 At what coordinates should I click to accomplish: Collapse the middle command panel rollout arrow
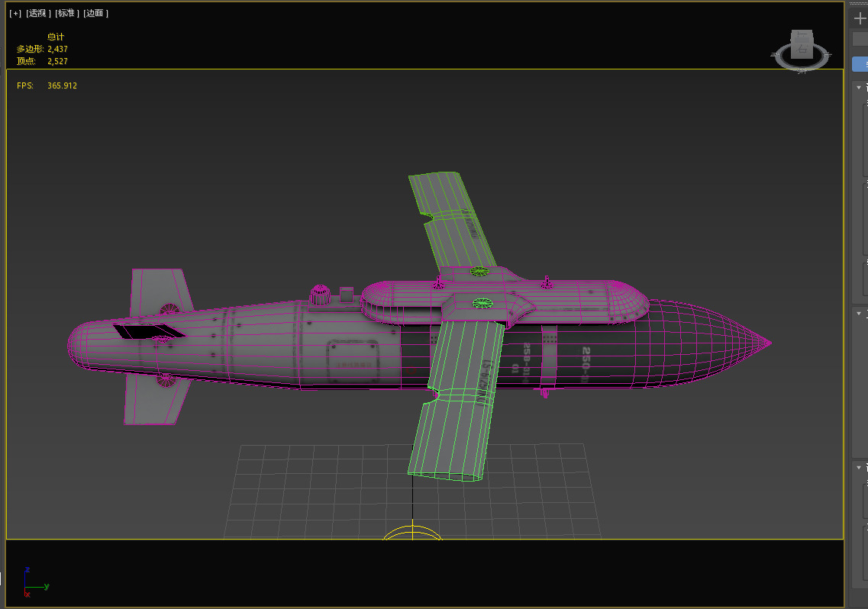point(859,314)
